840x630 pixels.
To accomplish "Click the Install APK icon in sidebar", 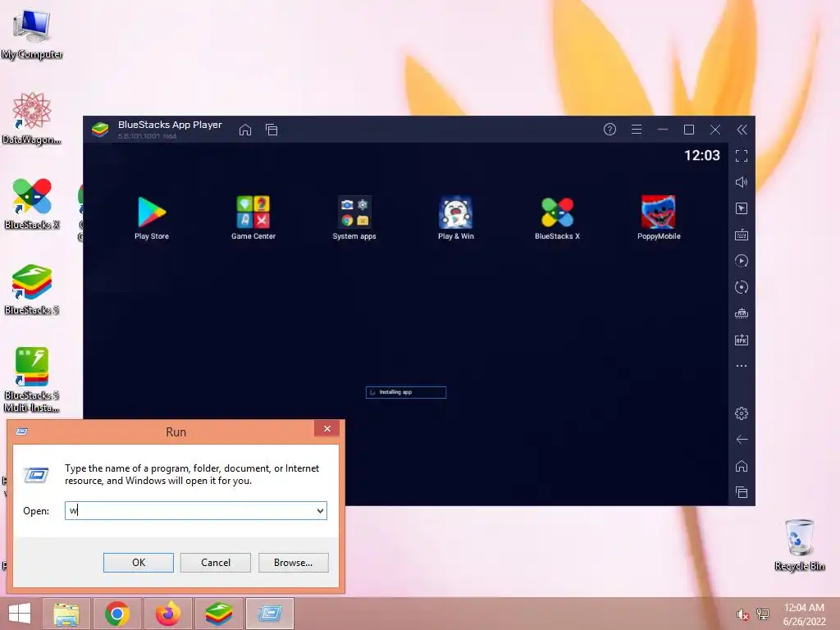I will pyautogui.click(x=742, y=340).
